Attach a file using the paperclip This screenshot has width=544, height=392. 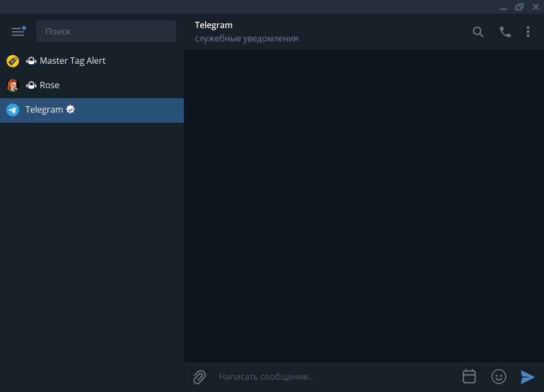pos(200,377)
